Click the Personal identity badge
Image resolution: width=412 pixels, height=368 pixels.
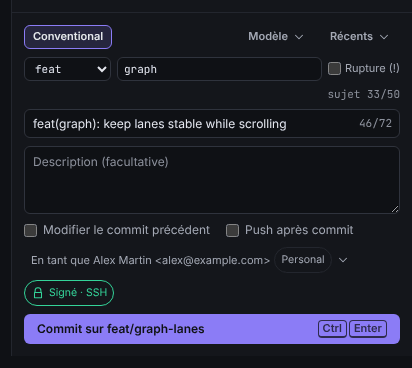[x=303, y=260]
